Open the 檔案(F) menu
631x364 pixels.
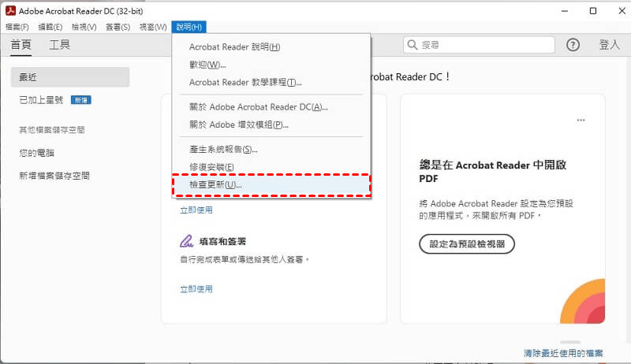[17, 27]
